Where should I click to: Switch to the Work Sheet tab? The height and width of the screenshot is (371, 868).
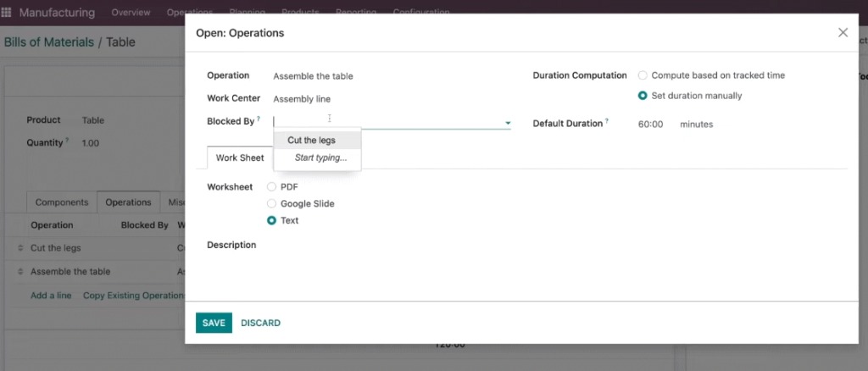240,158
